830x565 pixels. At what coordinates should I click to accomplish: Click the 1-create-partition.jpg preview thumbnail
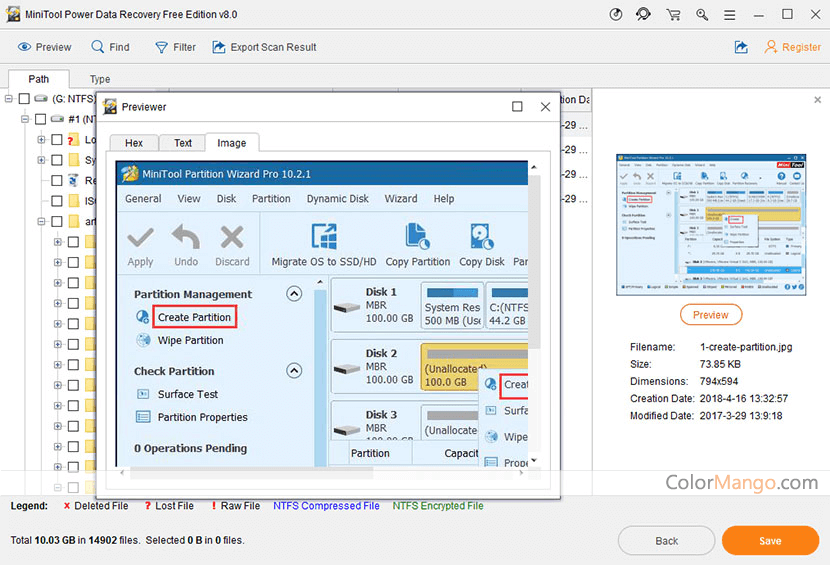click(x=711, y=224)
